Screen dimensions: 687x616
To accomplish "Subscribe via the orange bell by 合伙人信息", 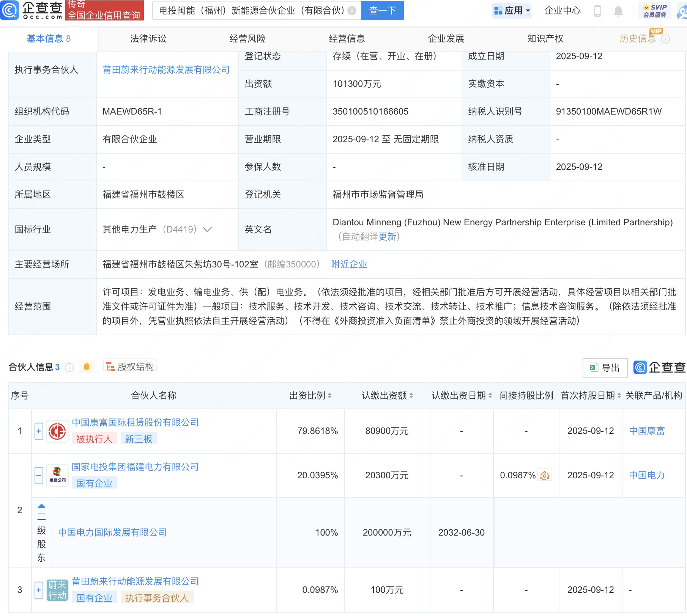I will (x=87, y=367).
